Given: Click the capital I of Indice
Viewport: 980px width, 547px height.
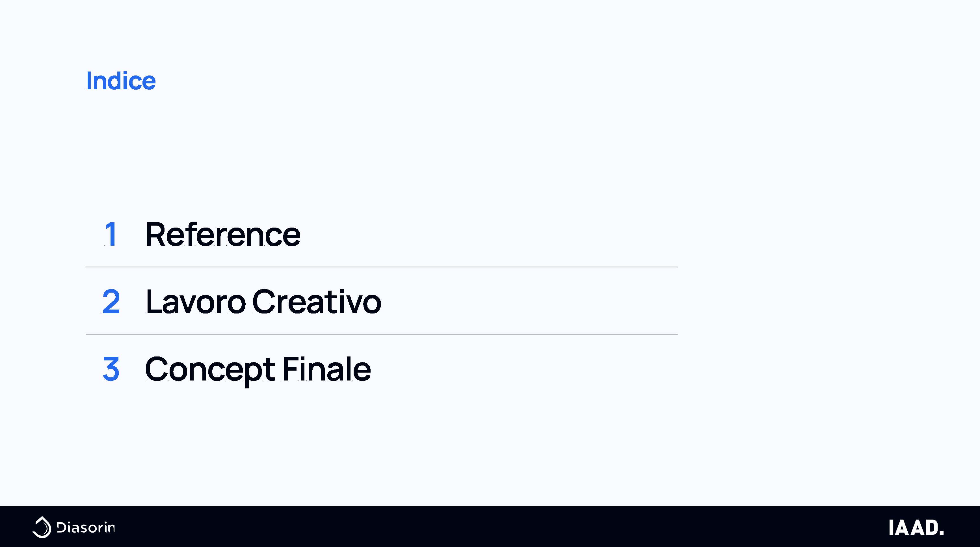Looking at the screenshot, I should tap(89, 81).
